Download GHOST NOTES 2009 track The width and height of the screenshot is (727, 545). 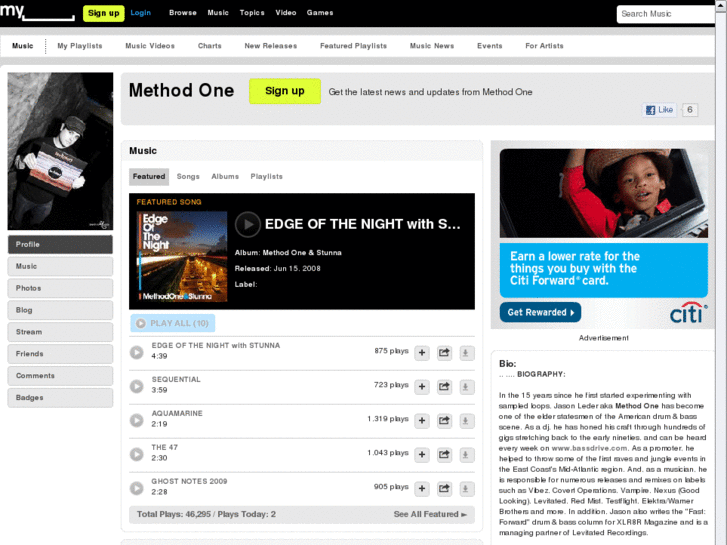[466, 488]
